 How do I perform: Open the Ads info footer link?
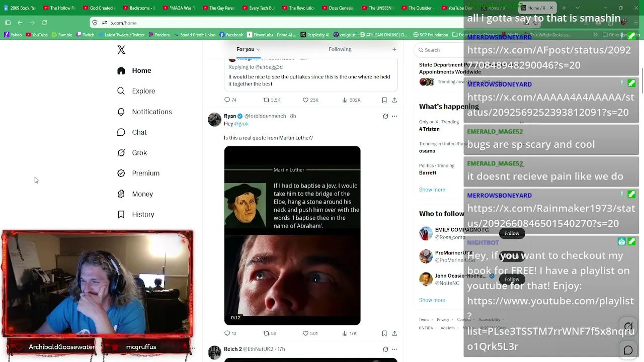tap(448, 328)
